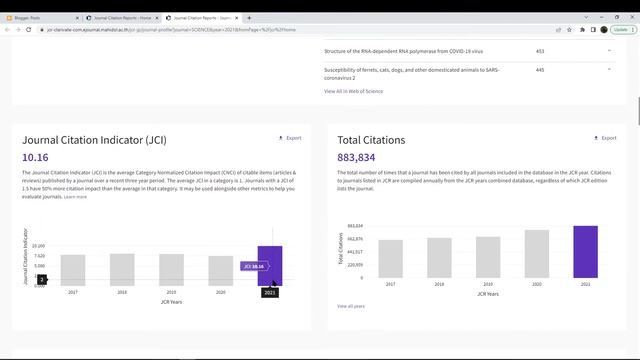
Task: Open the site padlock info icon
Action: pos(42,30)
